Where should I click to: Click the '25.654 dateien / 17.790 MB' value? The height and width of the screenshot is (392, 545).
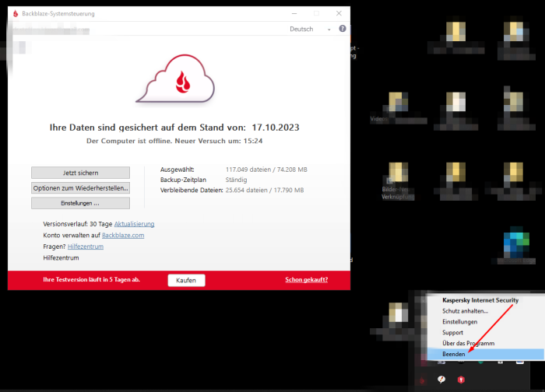click(x=265, y=191)
